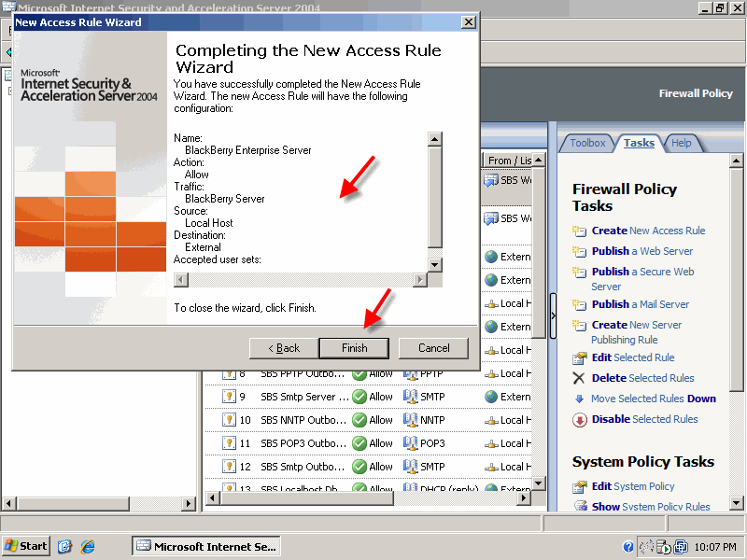Click Delete Selected Rules link
The width and height of the screenshot is (747, 560).
point(642,378)
